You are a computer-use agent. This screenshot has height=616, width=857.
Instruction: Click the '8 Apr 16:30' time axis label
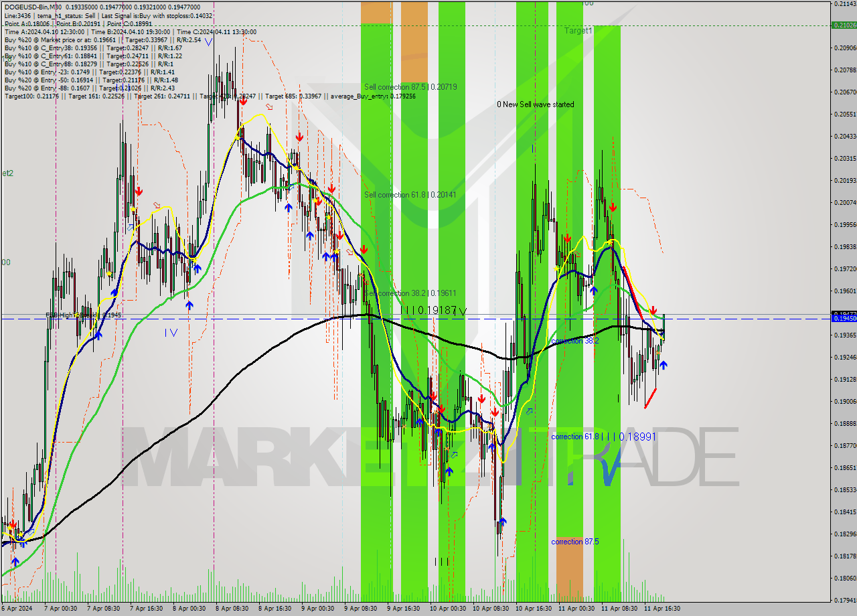275,609
